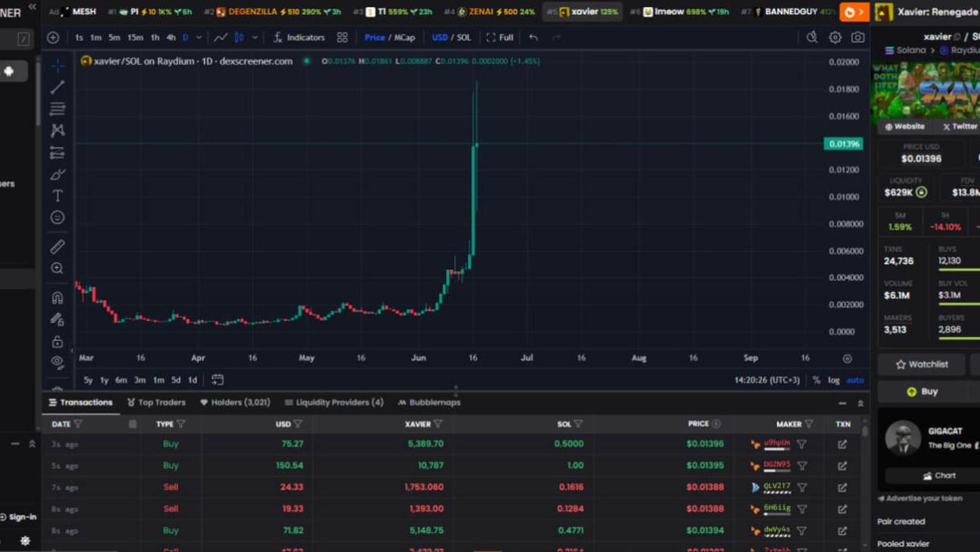The width and height of the screenshot is (980, 552).
Task: Select the 5y date range
Action: 88,380
